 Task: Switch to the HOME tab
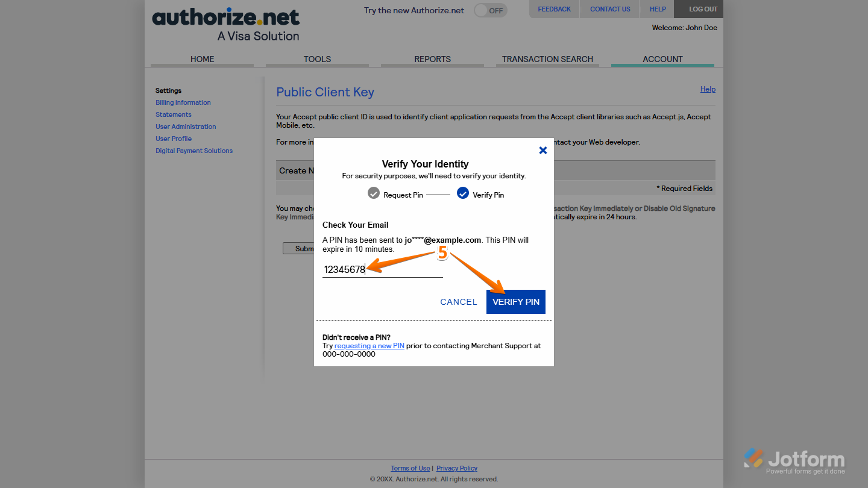[x=202, y=58]
